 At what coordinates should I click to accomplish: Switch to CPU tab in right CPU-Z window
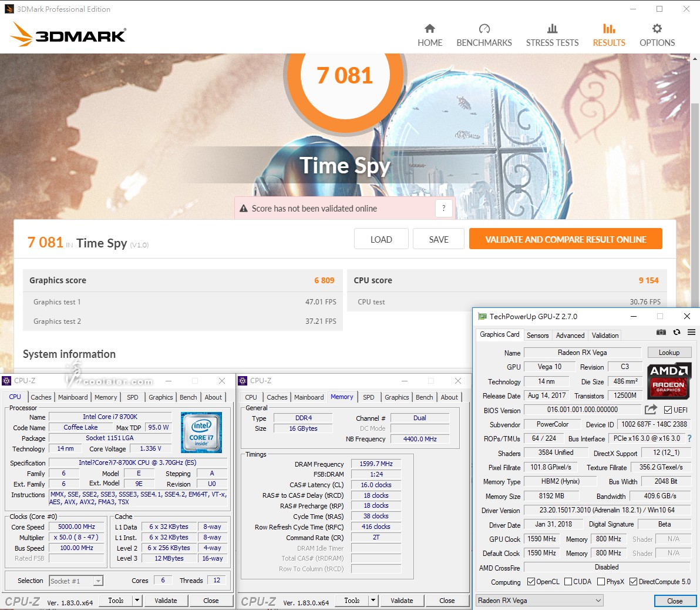tap(251, 397)
